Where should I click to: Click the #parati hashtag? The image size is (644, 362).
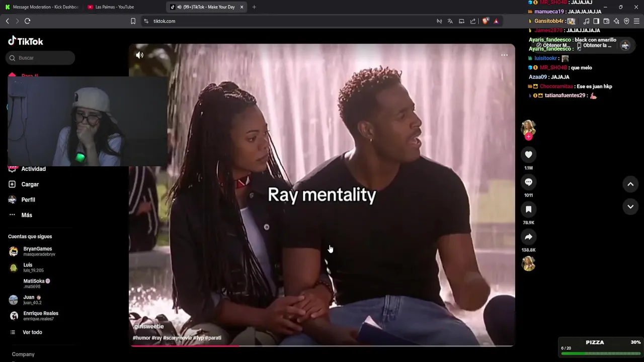[213, 338]
